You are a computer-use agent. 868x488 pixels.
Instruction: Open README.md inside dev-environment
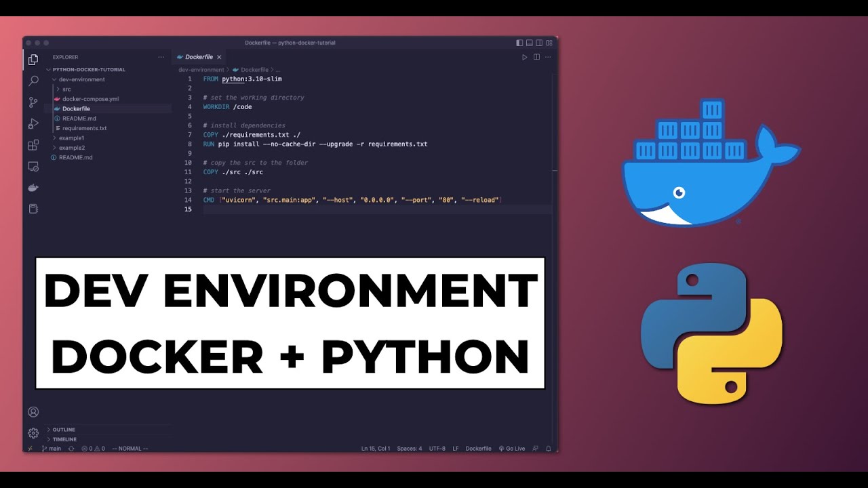[79, 119]
